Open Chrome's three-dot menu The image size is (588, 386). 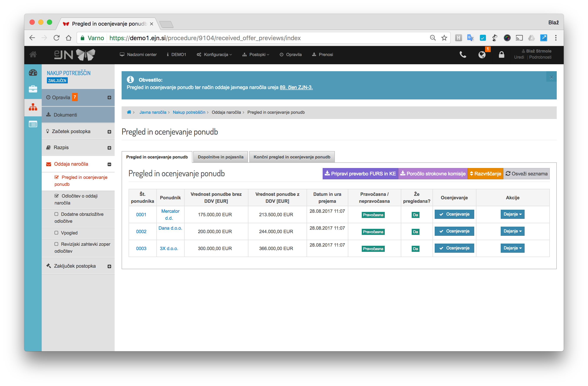click(556, 38)
